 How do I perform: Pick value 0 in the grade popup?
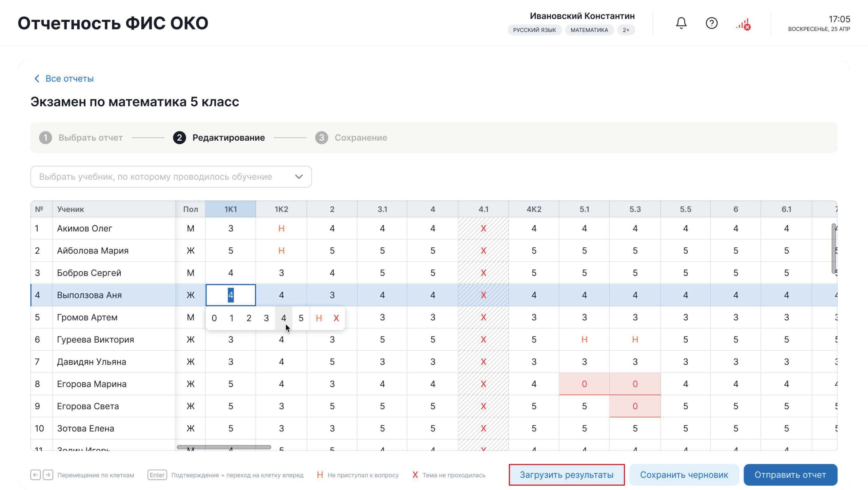[214, 318]
